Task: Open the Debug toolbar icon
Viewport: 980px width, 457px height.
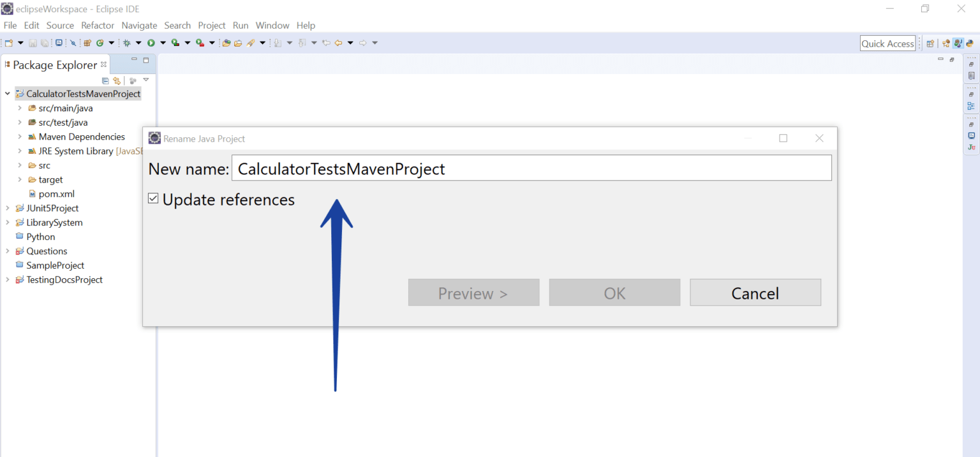Action: [127, 42]
